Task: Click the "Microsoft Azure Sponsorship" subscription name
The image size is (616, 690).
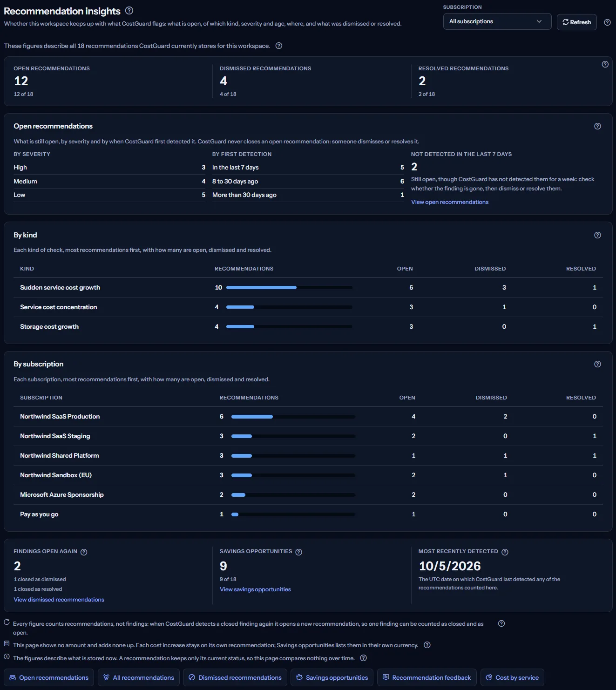Action: tap(62, 495)
